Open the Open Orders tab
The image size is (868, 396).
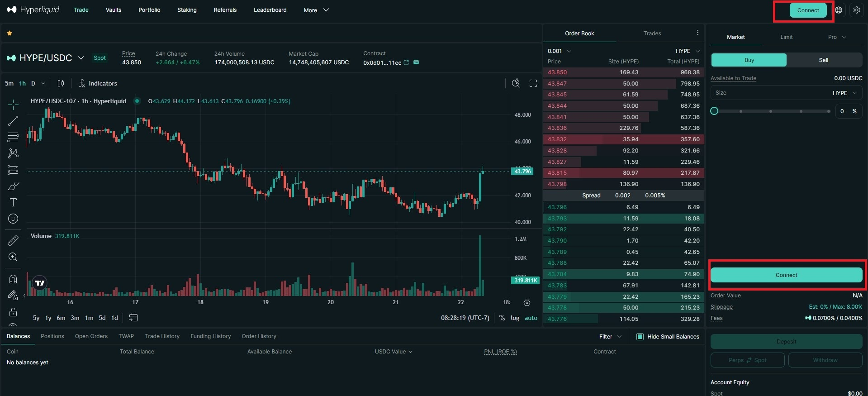(91, 336)
